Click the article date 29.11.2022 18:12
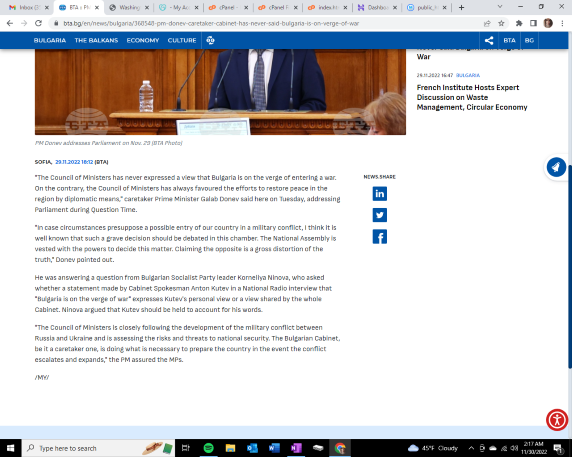This screenshot has height=457, width=572. pos(74,162)
